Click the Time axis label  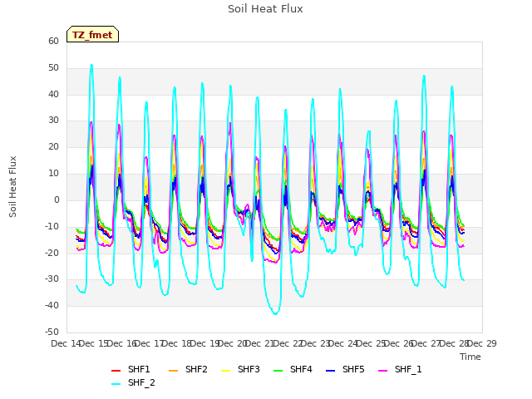470,357
